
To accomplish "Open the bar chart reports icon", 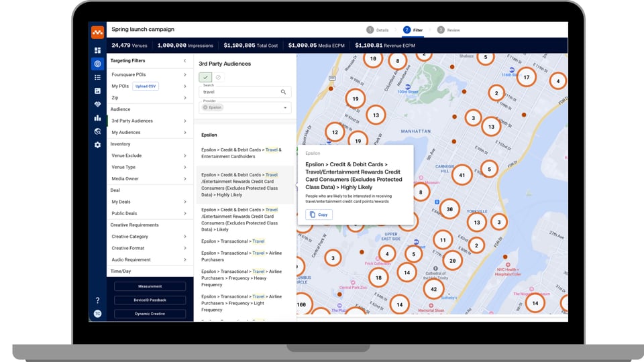I will (x=97, y=118).
